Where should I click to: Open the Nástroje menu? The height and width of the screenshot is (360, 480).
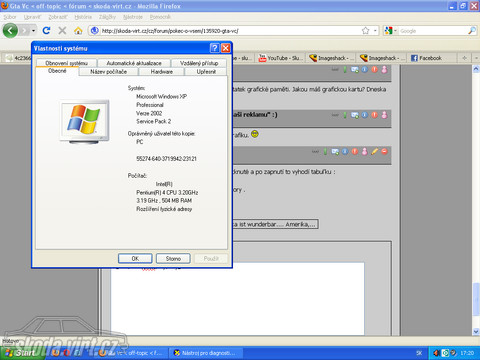133,17
